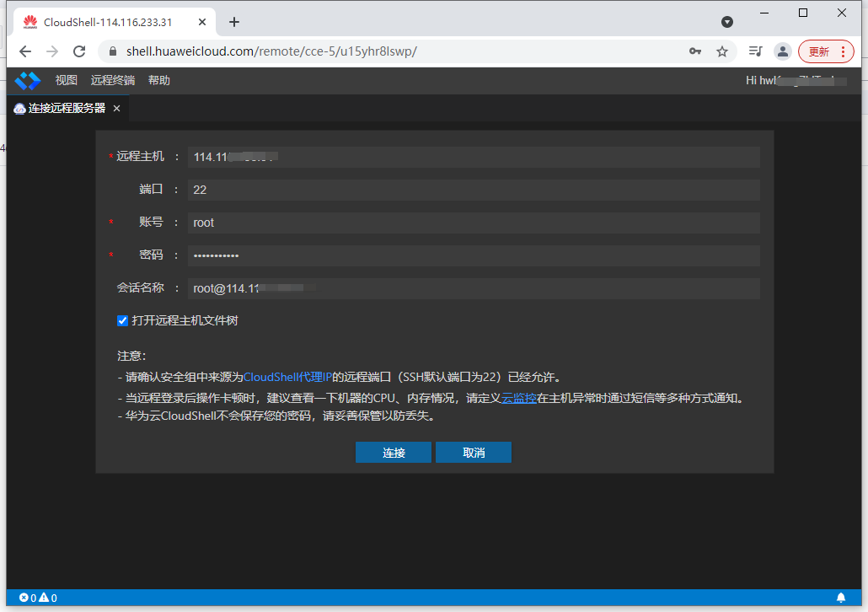Open the 帮助 menu
Screen dimensions: 868x612
coord(159,80)
